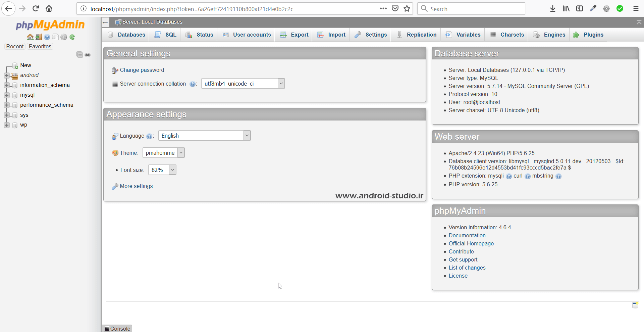Open the Console panel at bottom
Image resolution: width=644 pixels, height=332 pixels.
(x=117, y=329)
